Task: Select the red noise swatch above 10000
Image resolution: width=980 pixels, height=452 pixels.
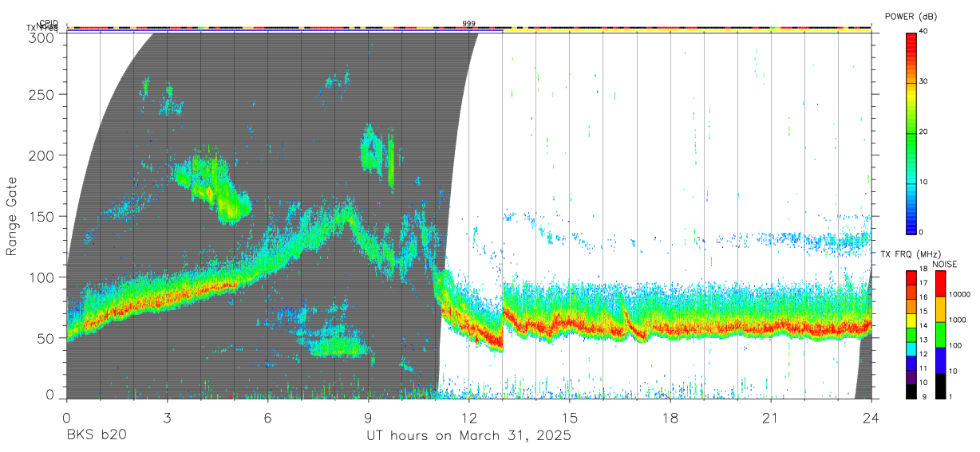Action: pos(939,283)
